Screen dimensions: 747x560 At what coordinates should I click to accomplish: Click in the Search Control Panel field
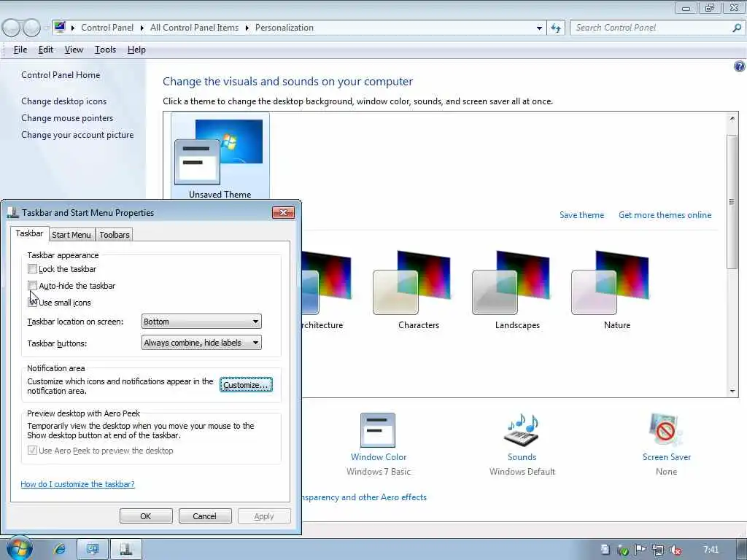[653, 28]
